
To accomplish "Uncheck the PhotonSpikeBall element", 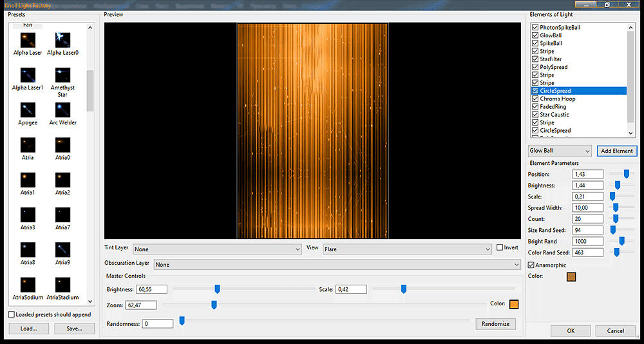I will (x=535, y=28).
